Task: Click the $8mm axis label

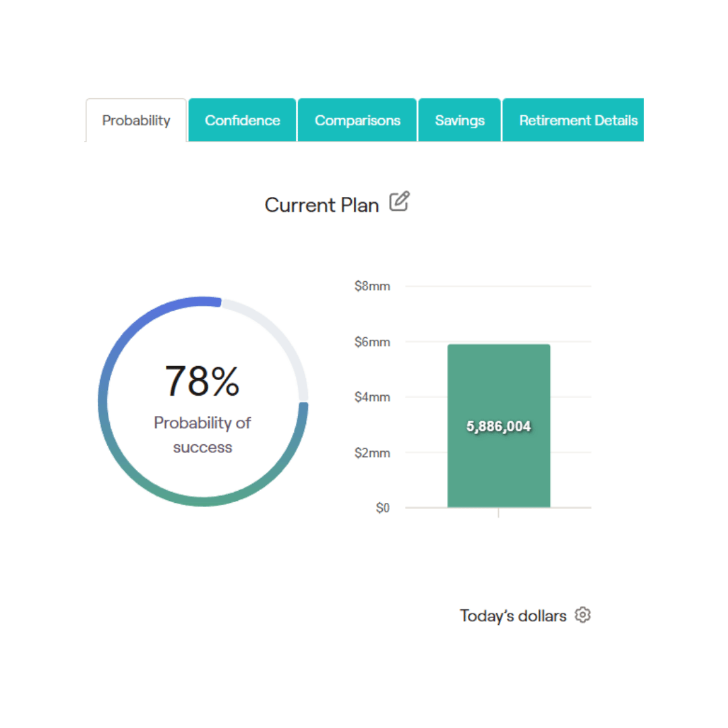Action: click(x=372, y=286)
